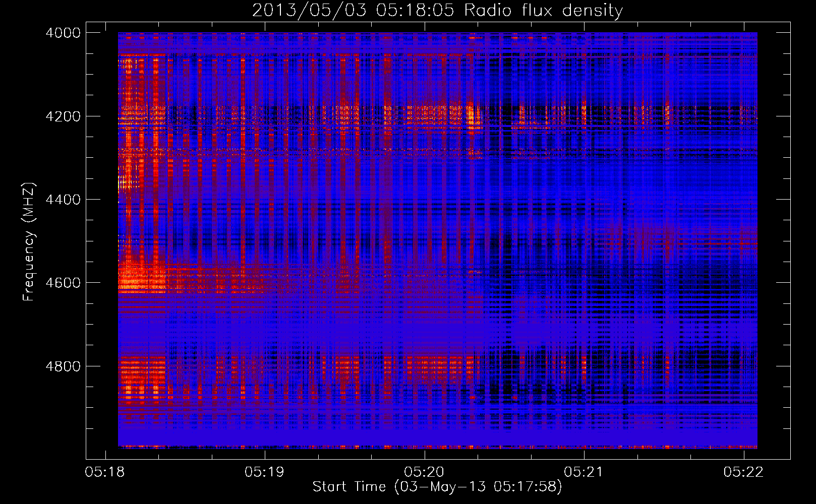Image resolution: width=816 pixels, height=504 pixels.
Task: Select the 4200 frequency tick label
Action: point(63,116)
